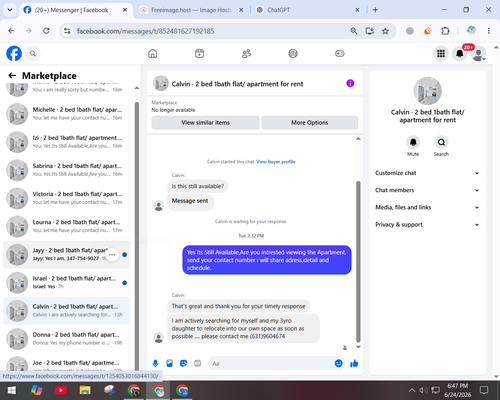
Task: Open Facebook search magnifier icon
Action: [x=33, y=53]
